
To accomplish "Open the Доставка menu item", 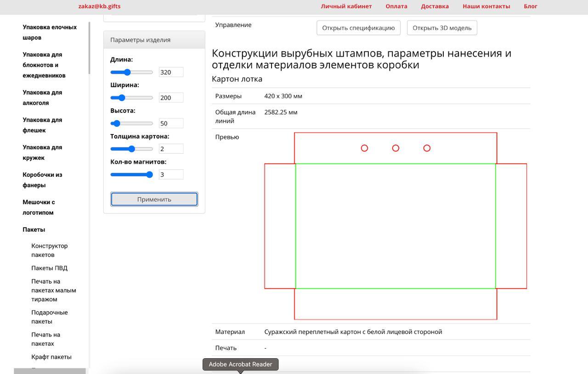I will [x=435, y=6].
